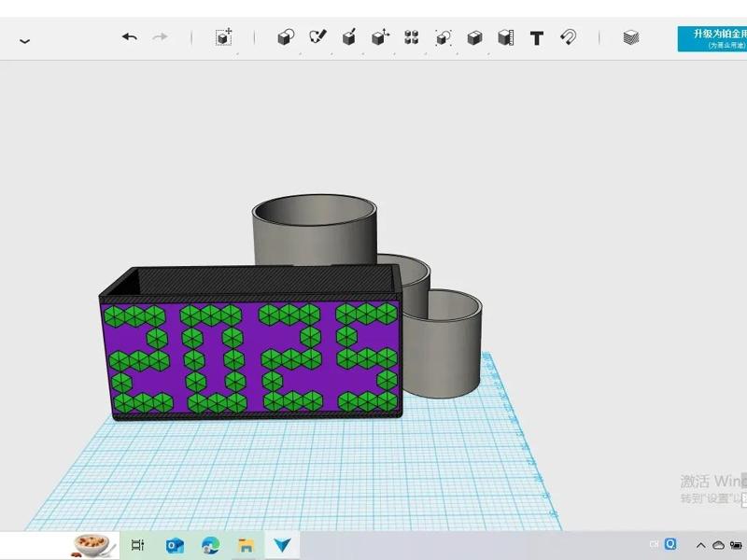Expand the chevron menu at top left
747x560 pixels.
click(23, 41)
